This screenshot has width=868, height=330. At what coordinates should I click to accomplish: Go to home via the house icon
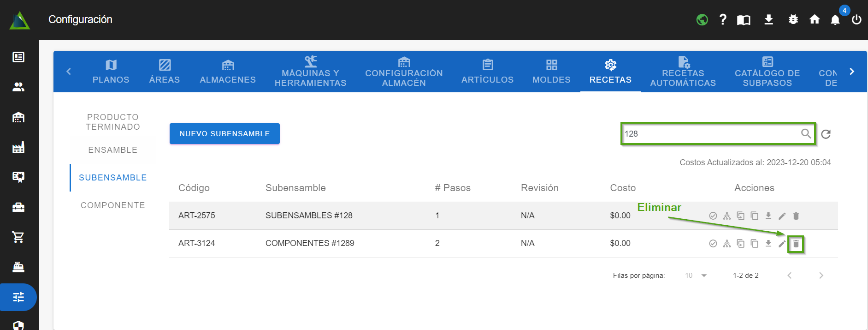click(x=815, y=19)
